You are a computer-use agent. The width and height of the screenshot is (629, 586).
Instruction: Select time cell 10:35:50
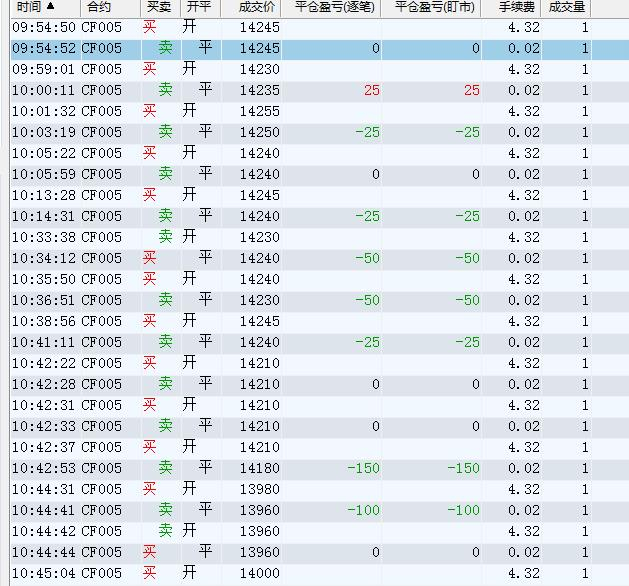click(x=44, y=280)
